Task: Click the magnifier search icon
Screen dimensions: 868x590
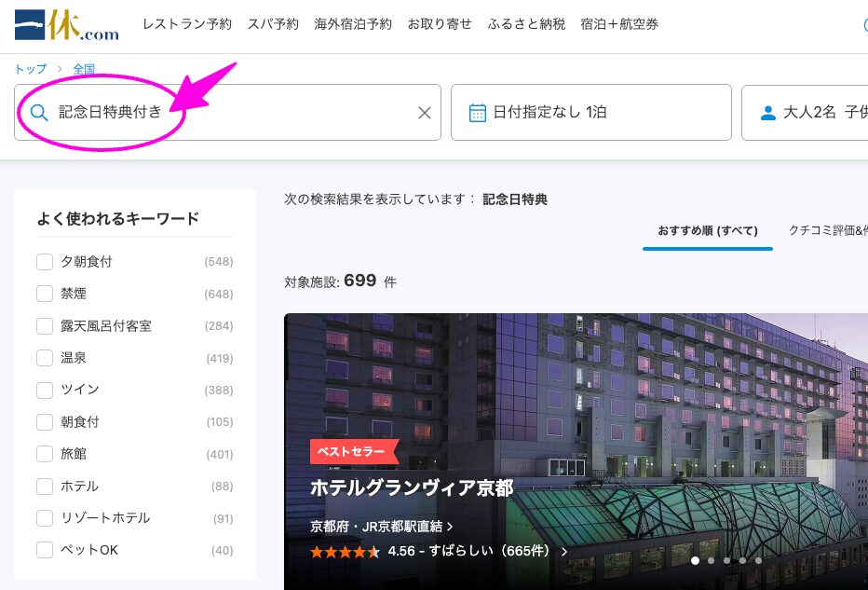Action: coord(39,113)
